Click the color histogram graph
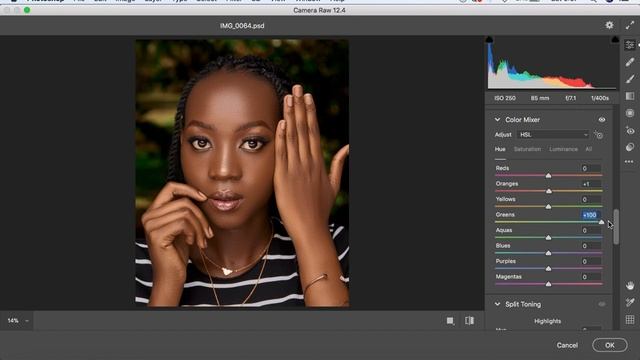Screen dimensions: 640x360 (x=552, y=65)
